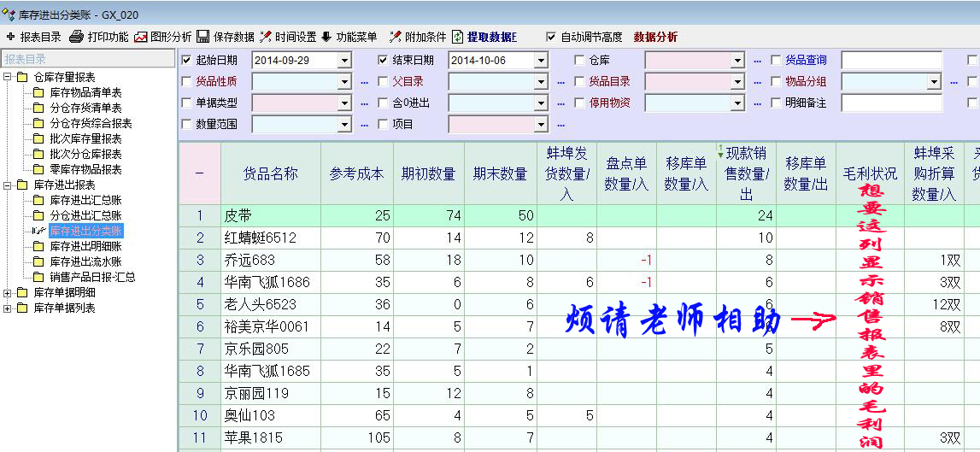Open the 单据类型 dropdown arrow
980x452 pixels.
click(x=344, y=103)
